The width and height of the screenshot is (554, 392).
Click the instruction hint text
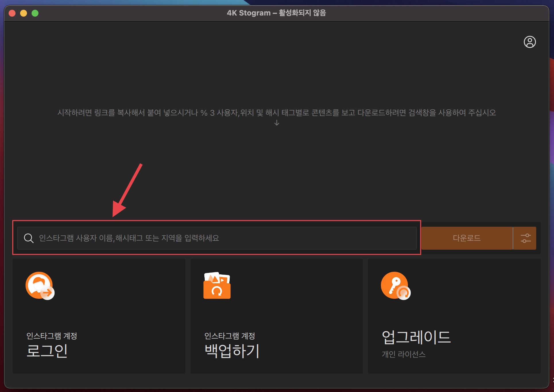click(276, 112)
